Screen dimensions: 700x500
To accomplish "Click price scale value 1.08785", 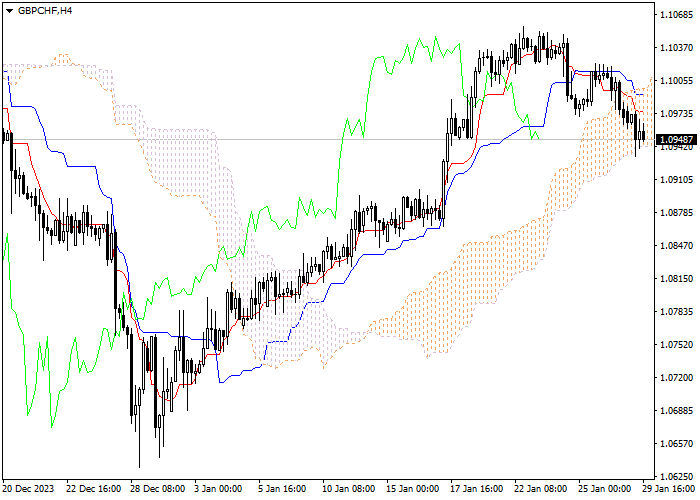I will [676, 212].
